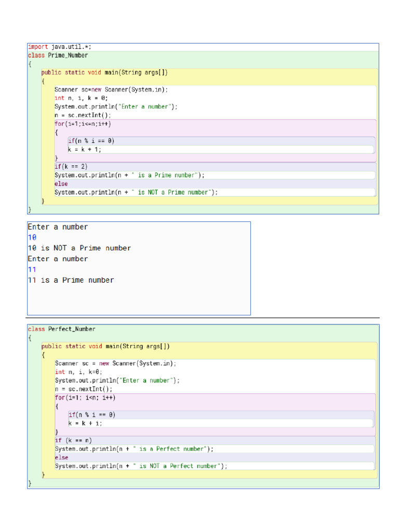Image resolution: width=399 pixels, height=532 pixels.
Task: Click 'public static void main' in Prime_Number class
Action: coord(104,73)
